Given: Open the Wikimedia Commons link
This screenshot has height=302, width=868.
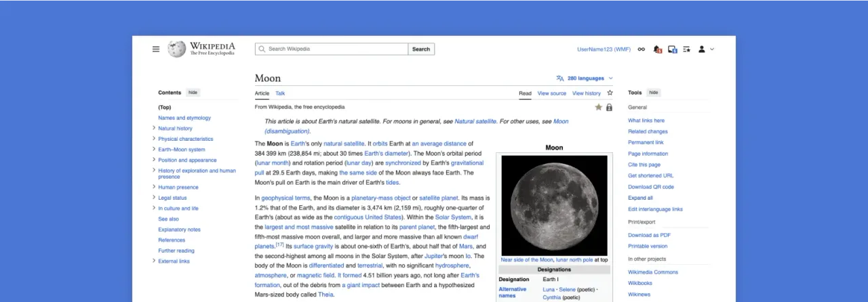Looking at the screenshot, I should [x=653, y=272].
